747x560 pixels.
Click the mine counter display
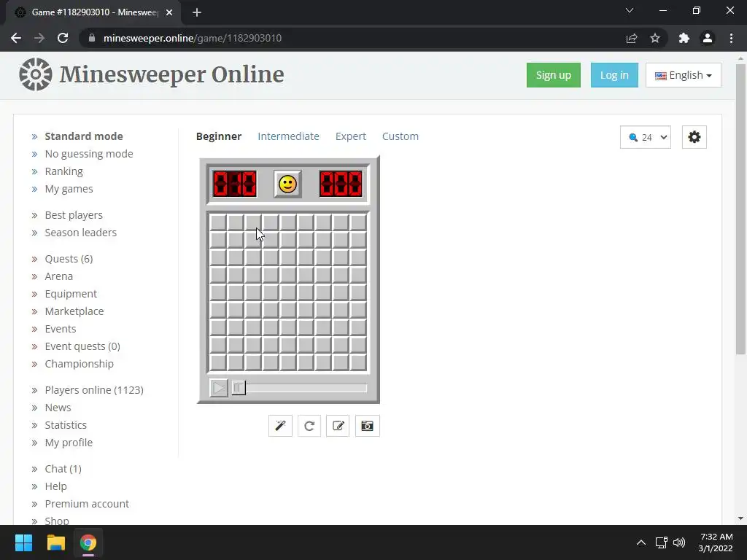tap(235, 184)
